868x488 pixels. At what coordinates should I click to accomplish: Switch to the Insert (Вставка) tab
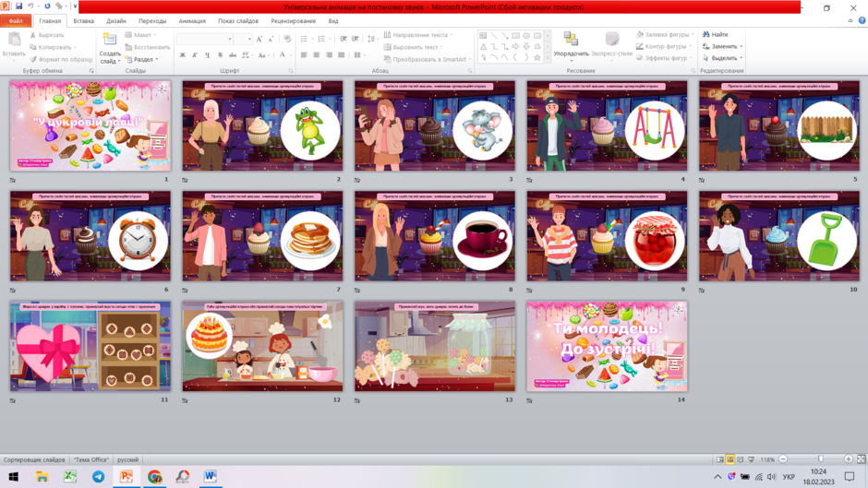[x=84, y=21]
